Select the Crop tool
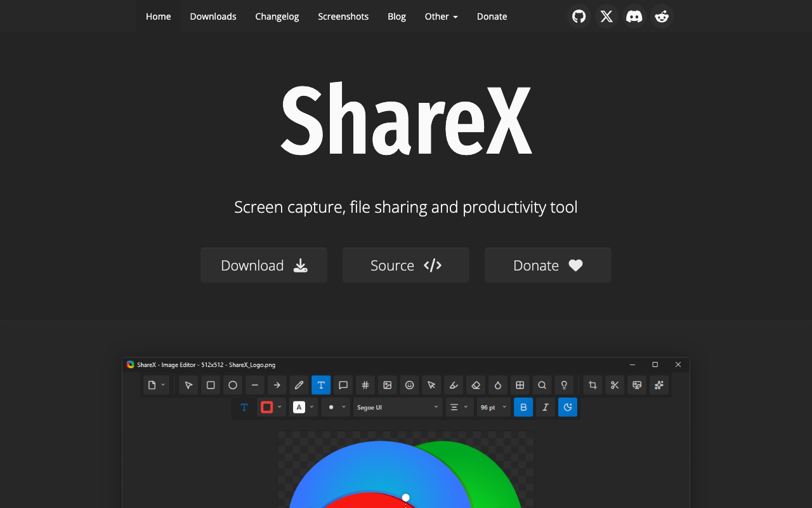 [593, 385]
